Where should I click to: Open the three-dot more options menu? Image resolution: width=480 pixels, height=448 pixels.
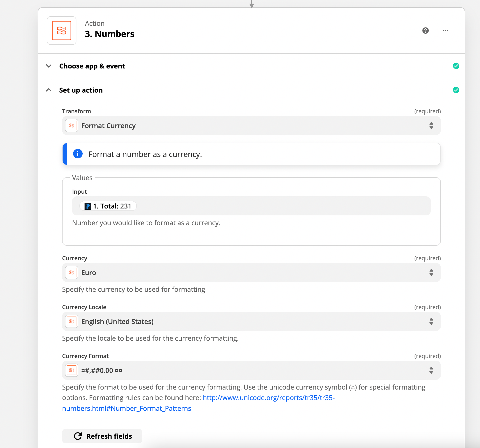click(445, 31)
